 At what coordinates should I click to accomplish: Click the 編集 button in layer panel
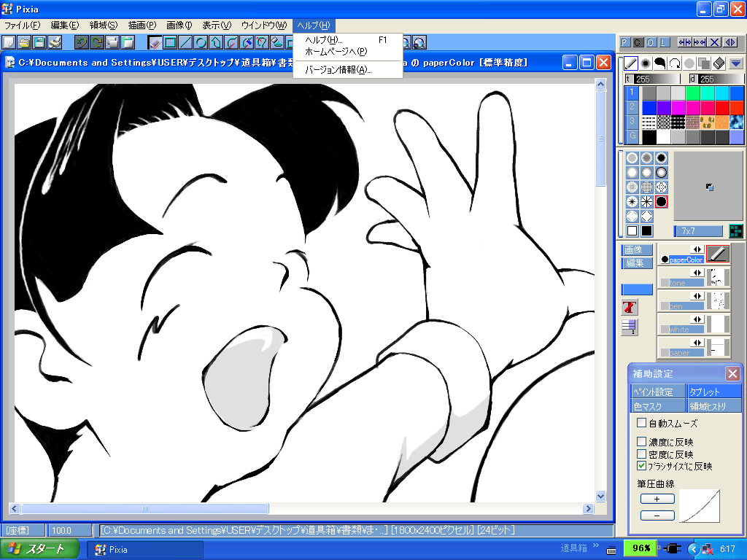636,262
